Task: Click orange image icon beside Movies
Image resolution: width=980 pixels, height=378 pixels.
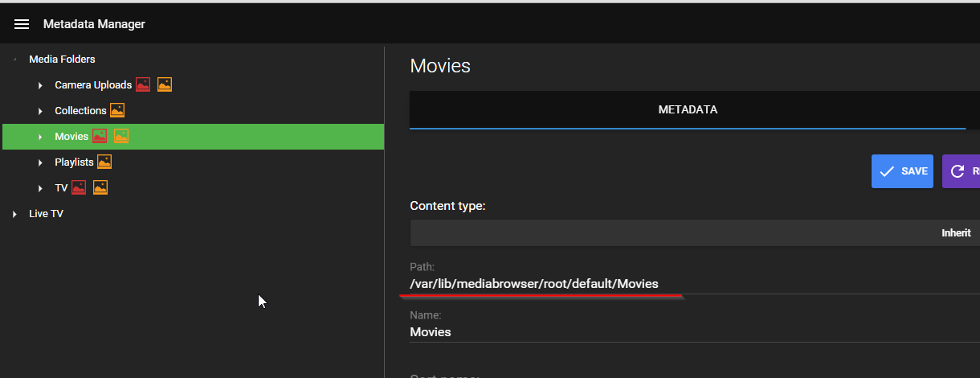Action: click(x=121, y=136)
